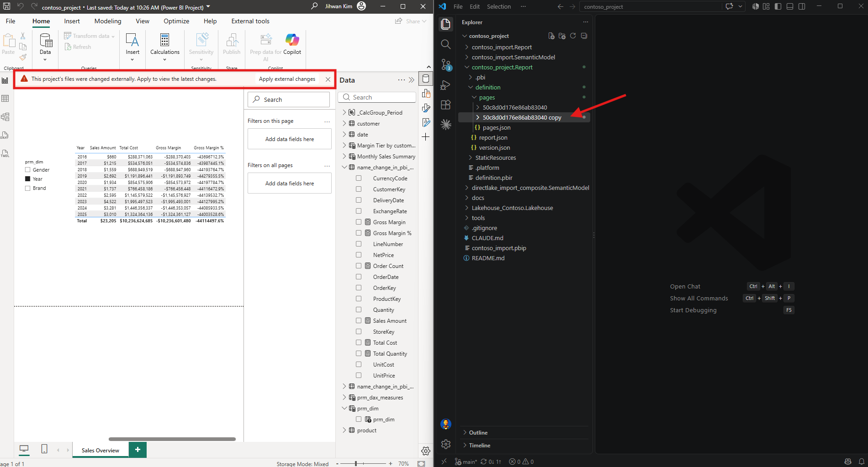The image size is (868, 467).
Task: Open VS Code Search view icon
Action: tap(446, 44)
